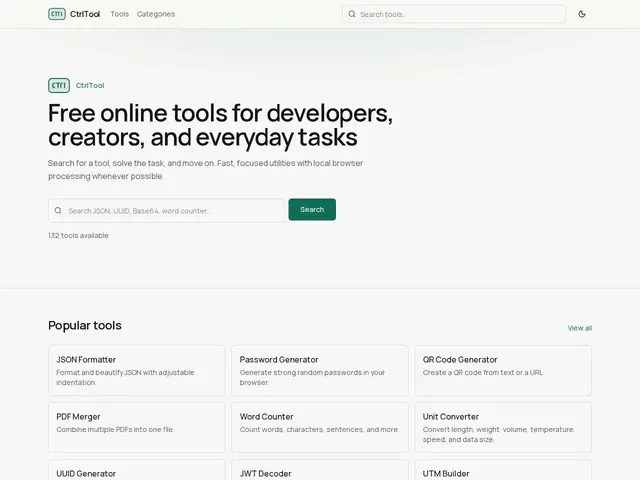Click "Generate strong random passwords" description text

click(312, 377)
